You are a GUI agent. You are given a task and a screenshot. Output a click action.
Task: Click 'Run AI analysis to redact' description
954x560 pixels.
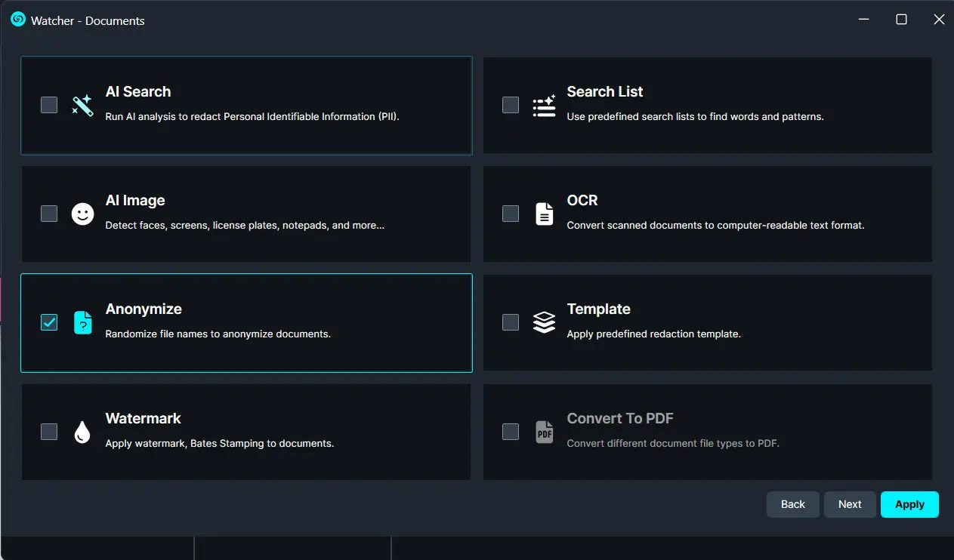coord(252,116)
